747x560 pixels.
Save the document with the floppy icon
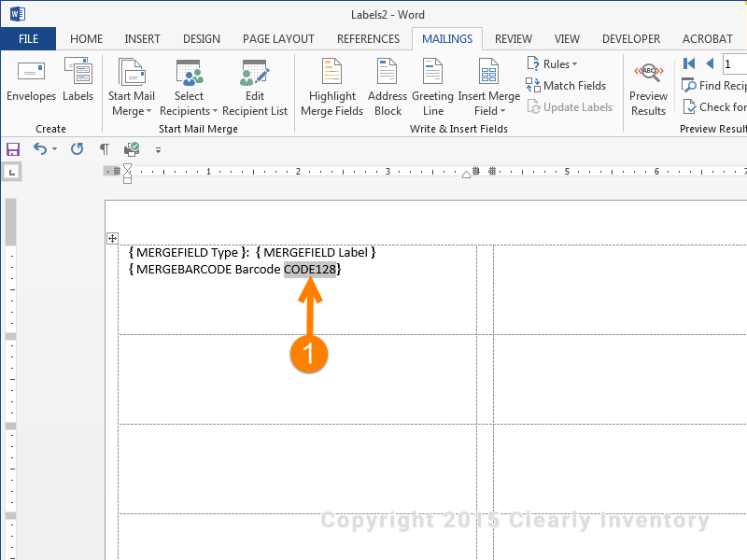[13, 149]
